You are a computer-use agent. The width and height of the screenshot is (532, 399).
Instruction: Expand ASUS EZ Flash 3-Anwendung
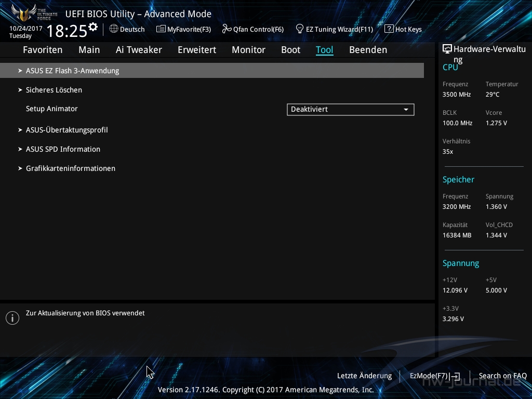[212, 71]
